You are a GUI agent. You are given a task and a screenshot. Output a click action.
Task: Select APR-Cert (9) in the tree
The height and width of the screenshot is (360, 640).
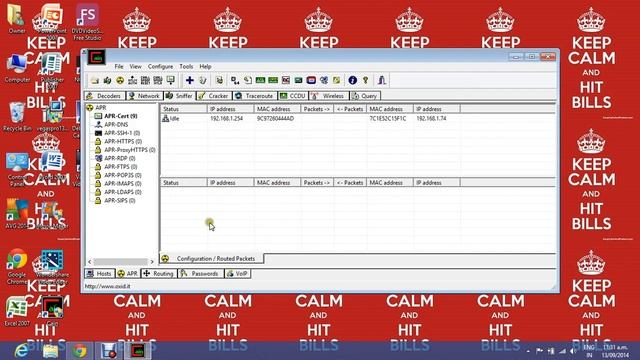coord(116,116)
